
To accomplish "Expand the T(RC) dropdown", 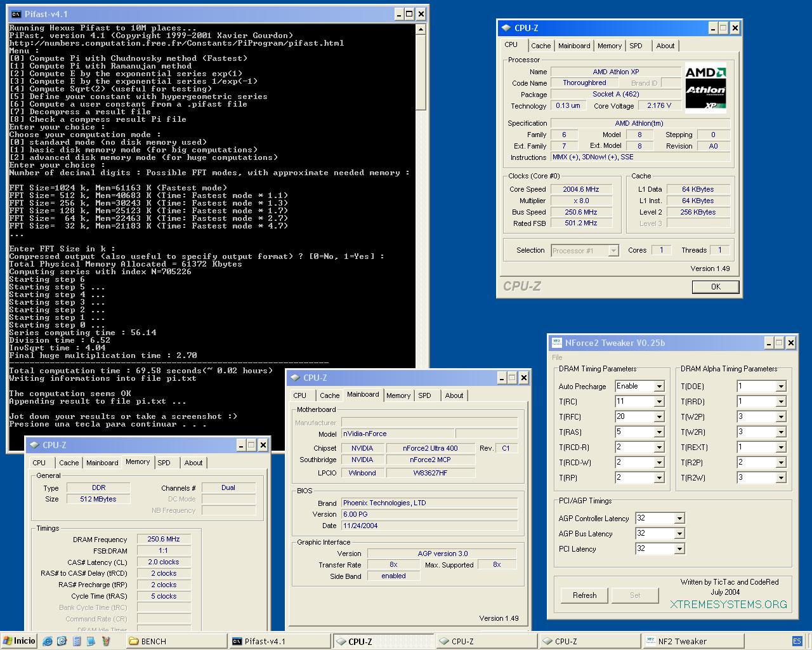I will pyautogui.click(x=658, y=402).
